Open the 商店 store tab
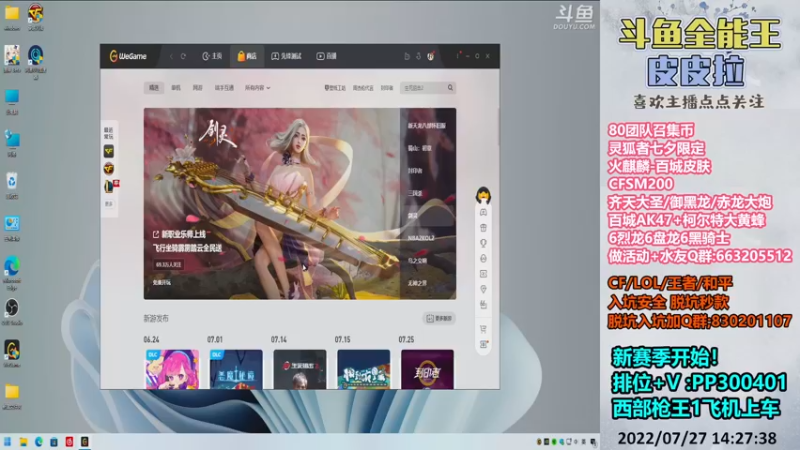This screenshot has height=450, width=800. coord(247,56)
